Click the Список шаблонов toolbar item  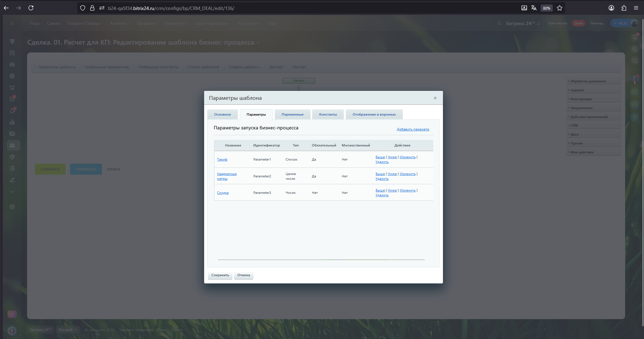tap(203, 67)
